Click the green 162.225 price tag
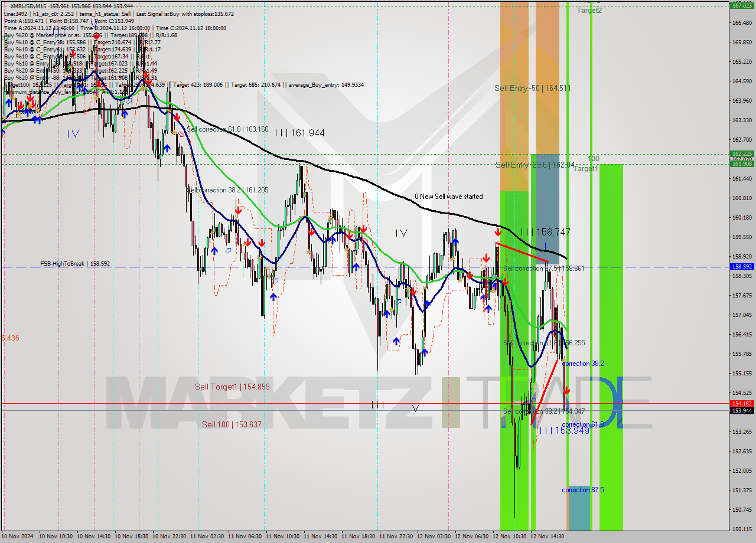 click(742, 153)
